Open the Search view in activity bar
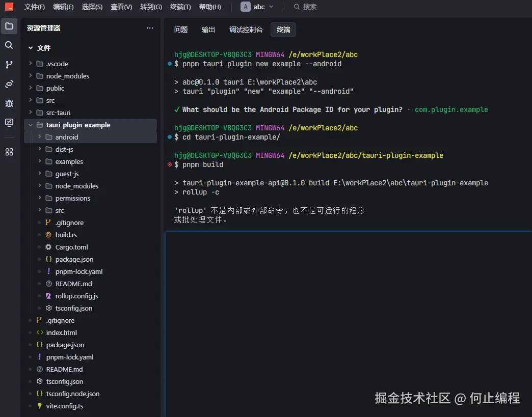This screenshot has width=532, height=417. (9, 45)
